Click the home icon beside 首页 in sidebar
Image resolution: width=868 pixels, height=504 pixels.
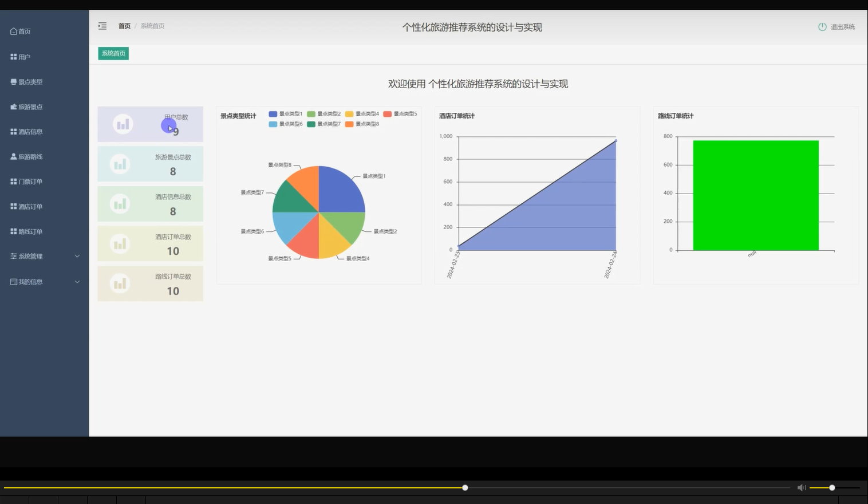tap(14, 31)
